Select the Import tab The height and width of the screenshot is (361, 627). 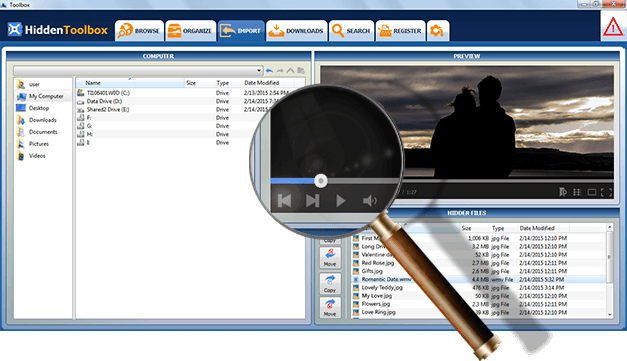coord(241,31)
